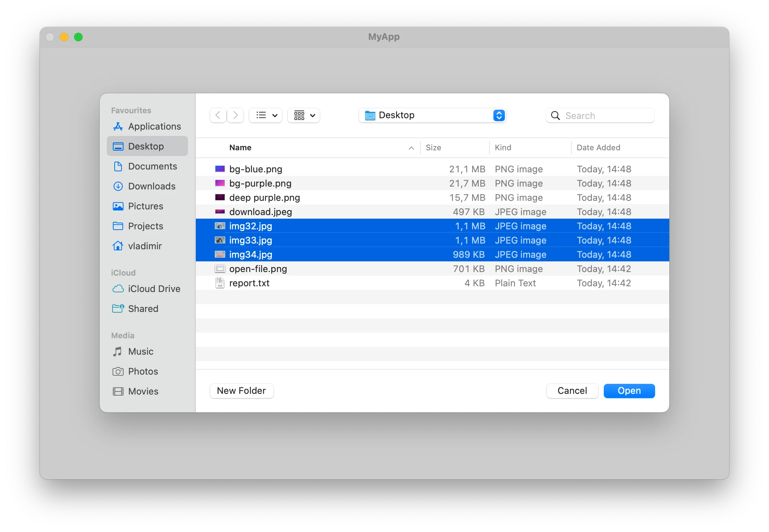The image size is (769, 532).
Task: Open the Desktop location popup menu
Action: (x=432, y=115)
